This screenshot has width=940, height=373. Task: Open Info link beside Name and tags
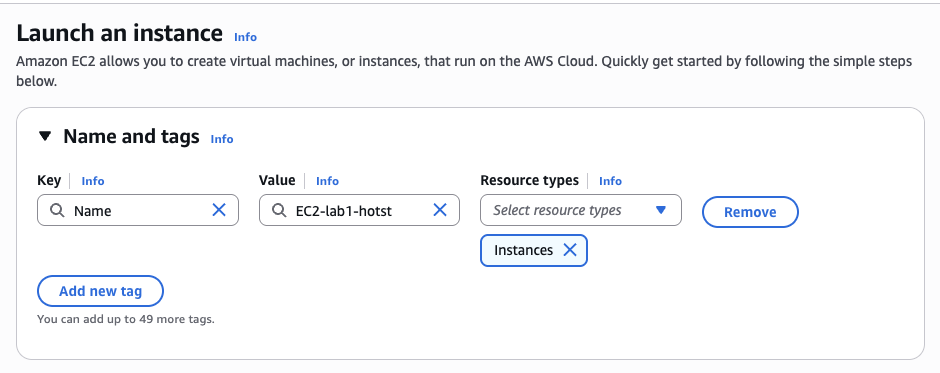tap(222, 139)
